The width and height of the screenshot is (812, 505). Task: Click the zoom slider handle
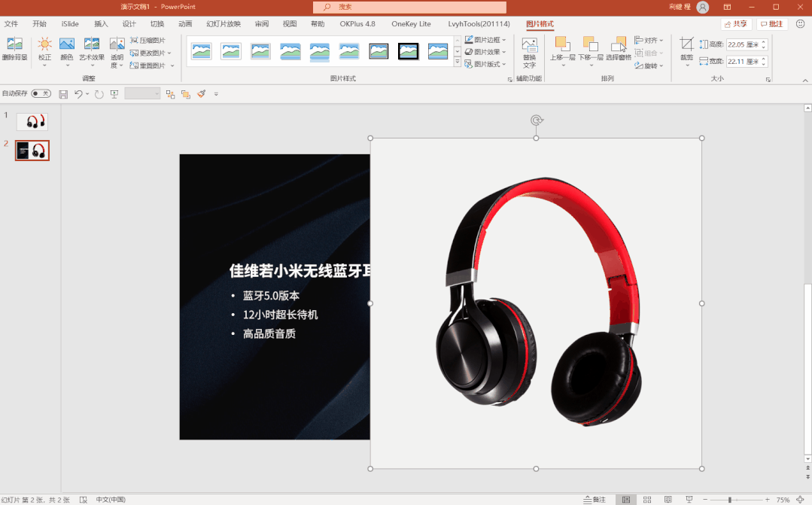[x=730, y=500]
